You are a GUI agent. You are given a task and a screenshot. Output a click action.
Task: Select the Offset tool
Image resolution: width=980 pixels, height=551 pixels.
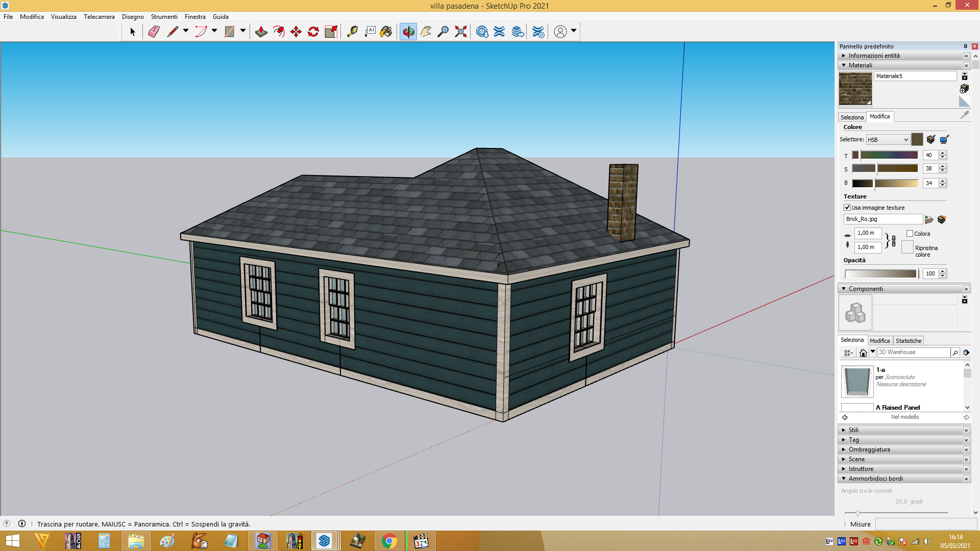click(279, 32)
